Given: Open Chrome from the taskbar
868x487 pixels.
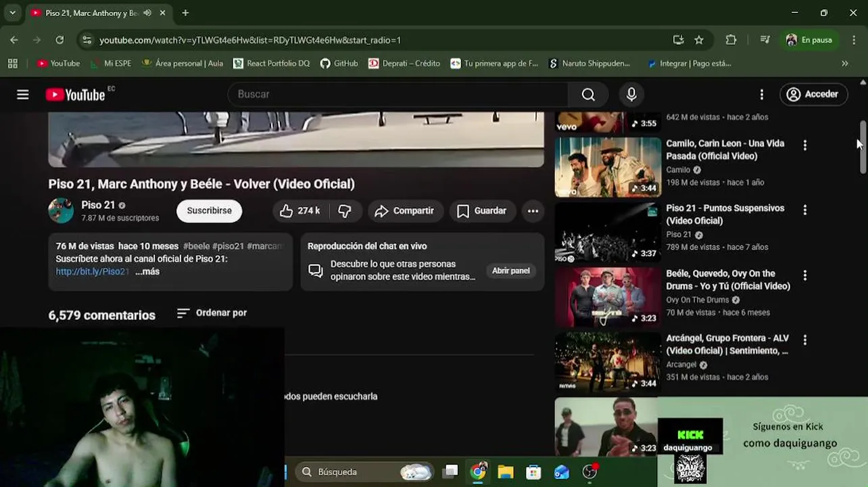Looking at the screenshot, I should [478, 471].
